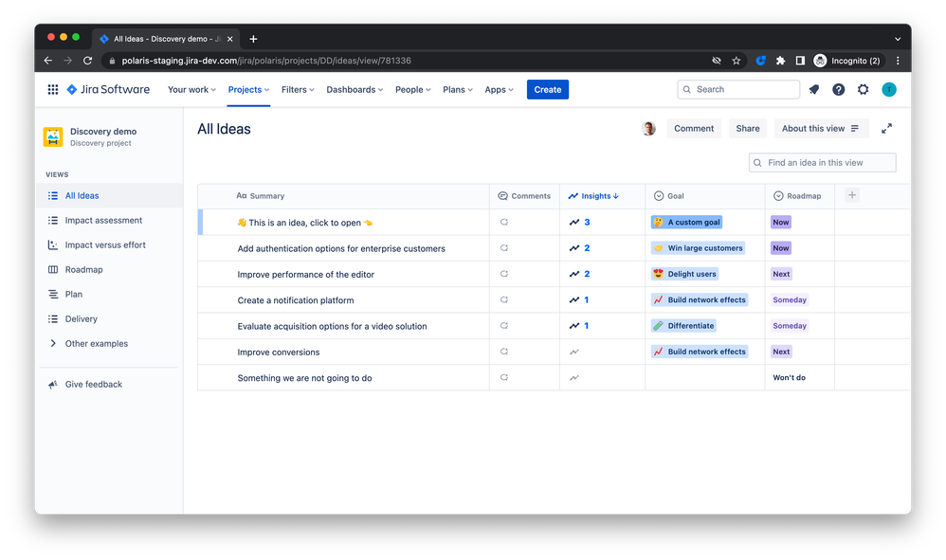This screenshot has width=946, height=560.
Task: Click A custom goal colored tag
Action: coord(686,223)
